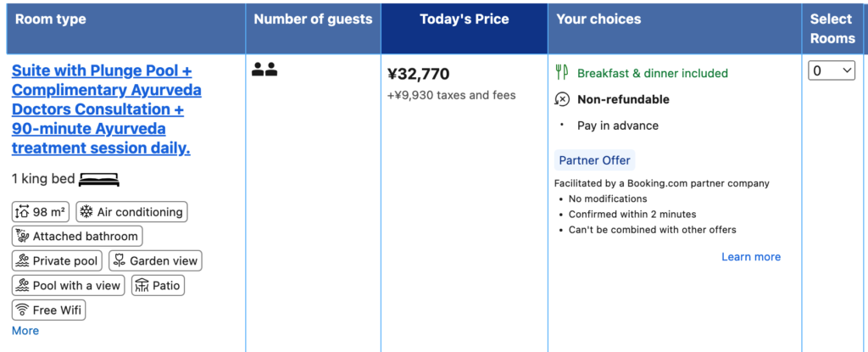Click the king bed icon
The height and width of the screenshot is (352, 868).
click(99, 180)
